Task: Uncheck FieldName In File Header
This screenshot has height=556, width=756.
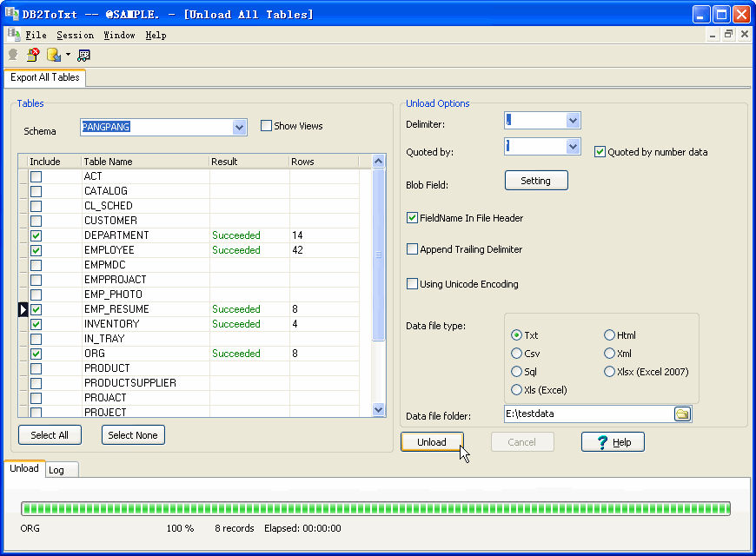Action: (413, 218)
